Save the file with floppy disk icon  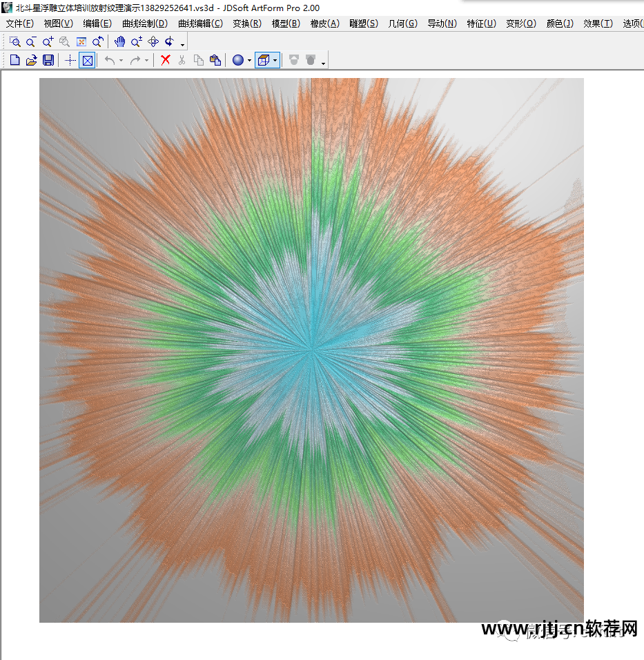click(48, 61)
